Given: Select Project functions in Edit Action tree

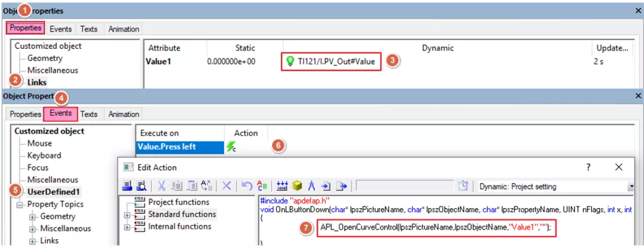Looking at the screenshot, I should tap(179, 202).
